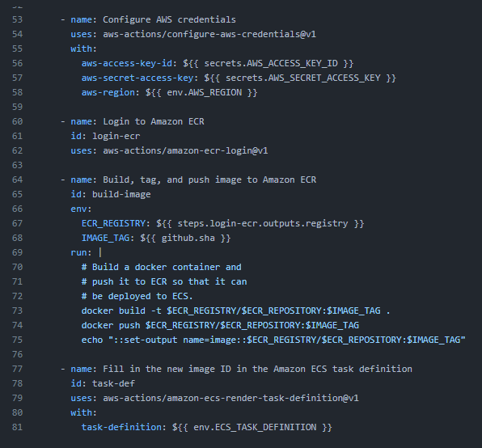Viewport: 482px width, 448px height.
Task: Click 'secrets.AWS_SECRET_ACCESS_KEY' expression
Action: tap(302, 78)
